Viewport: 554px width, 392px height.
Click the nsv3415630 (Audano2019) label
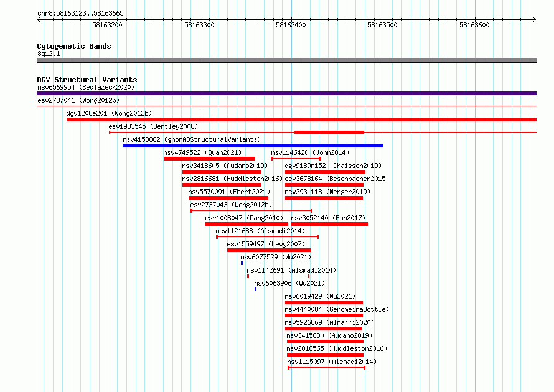[x=329, y=335]
